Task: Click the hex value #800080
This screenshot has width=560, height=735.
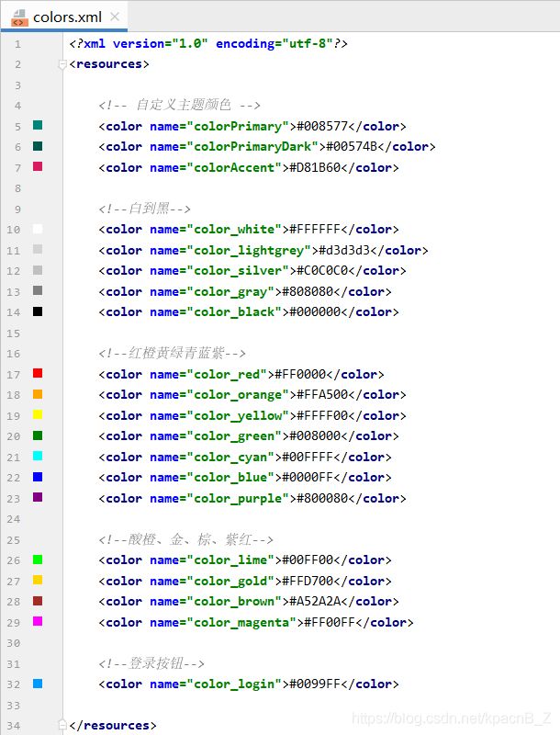Action: [322, 498]
